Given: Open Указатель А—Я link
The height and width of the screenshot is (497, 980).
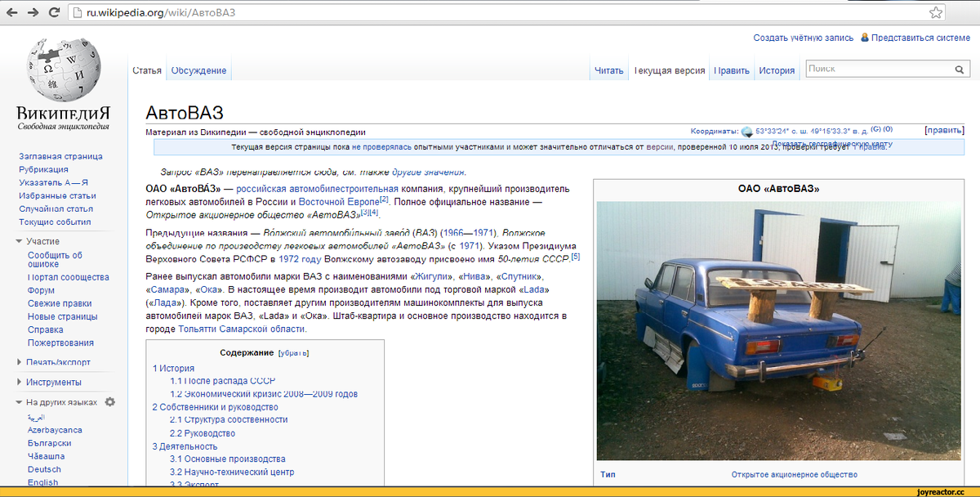Looking at the screenshot, I should (x=53, y=182).
